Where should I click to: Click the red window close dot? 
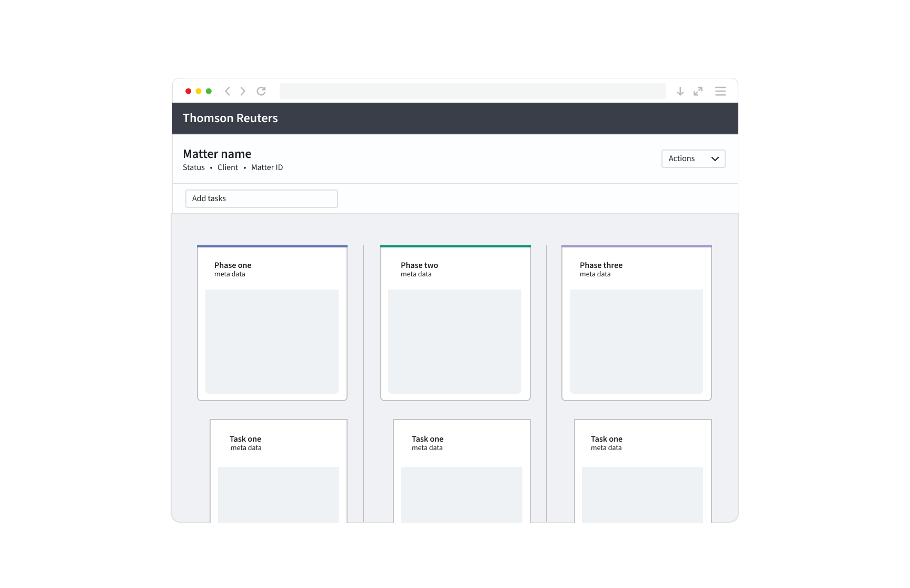point(188,91)
